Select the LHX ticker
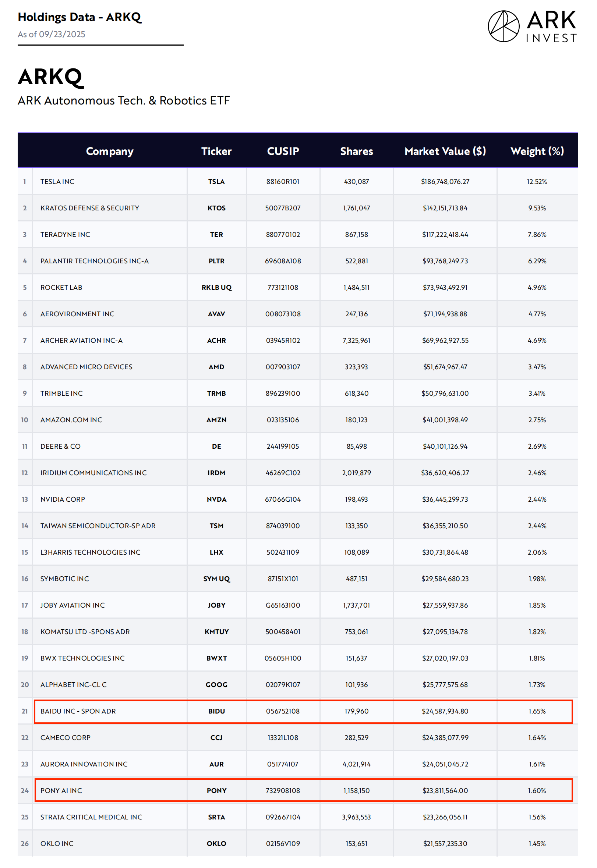 tap(216, 553)
